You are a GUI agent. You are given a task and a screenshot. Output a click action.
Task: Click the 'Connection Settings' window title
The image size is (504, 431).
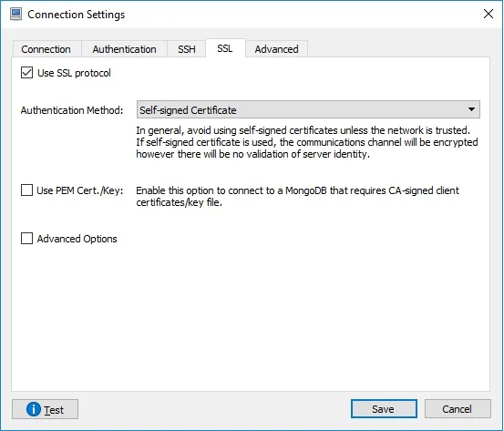pyautogui.click(x=77, y=15)
